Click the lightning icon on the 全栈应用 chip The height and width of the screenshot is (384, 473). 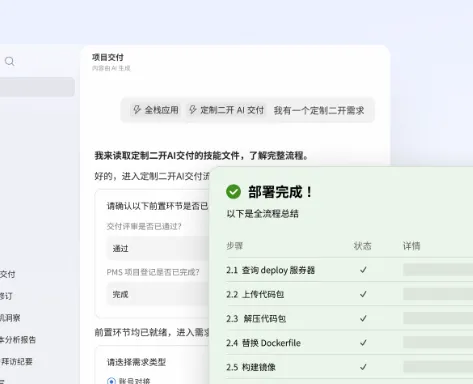pos(137,110)
